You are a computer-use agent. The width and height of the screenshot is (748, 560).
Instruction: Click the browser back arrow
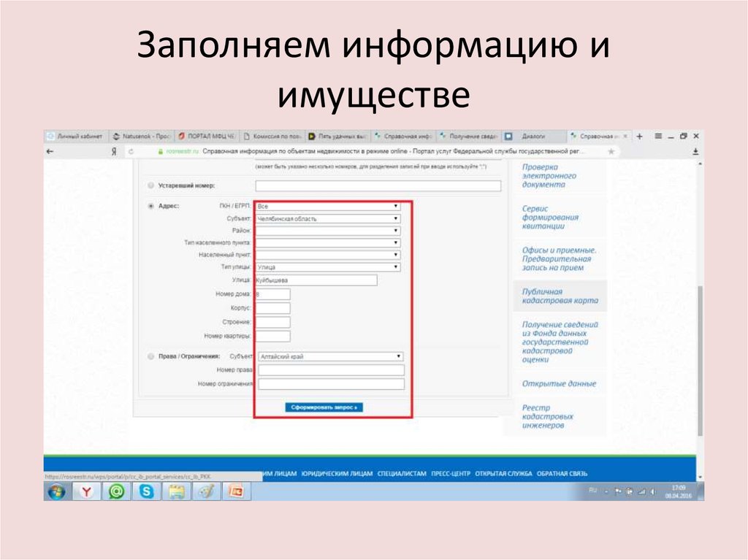pos(49,151)
